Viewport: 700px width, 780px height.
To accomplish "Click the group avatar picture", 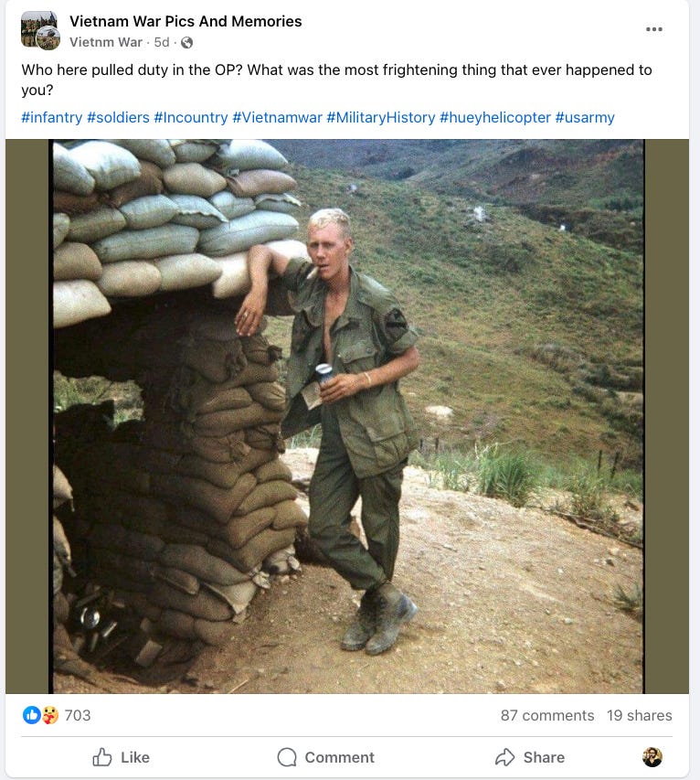I will click(40, 30).
